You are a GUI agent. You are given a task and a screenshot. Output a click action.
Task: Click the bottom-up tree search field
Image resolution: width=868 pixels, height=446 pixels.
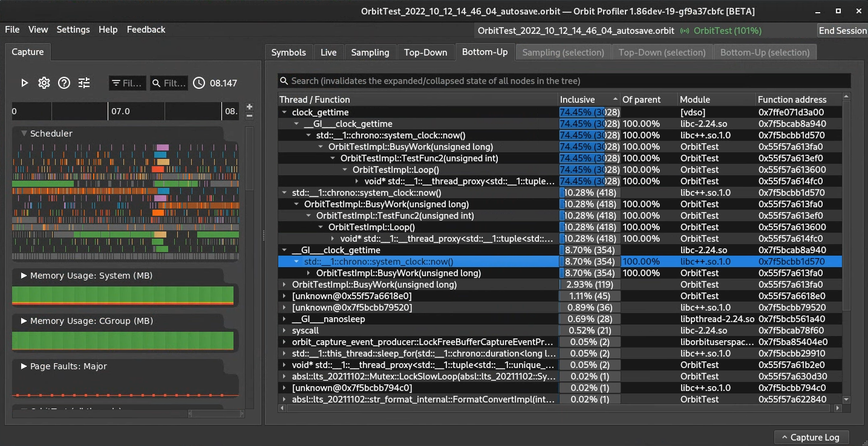(x=564, y=81)
